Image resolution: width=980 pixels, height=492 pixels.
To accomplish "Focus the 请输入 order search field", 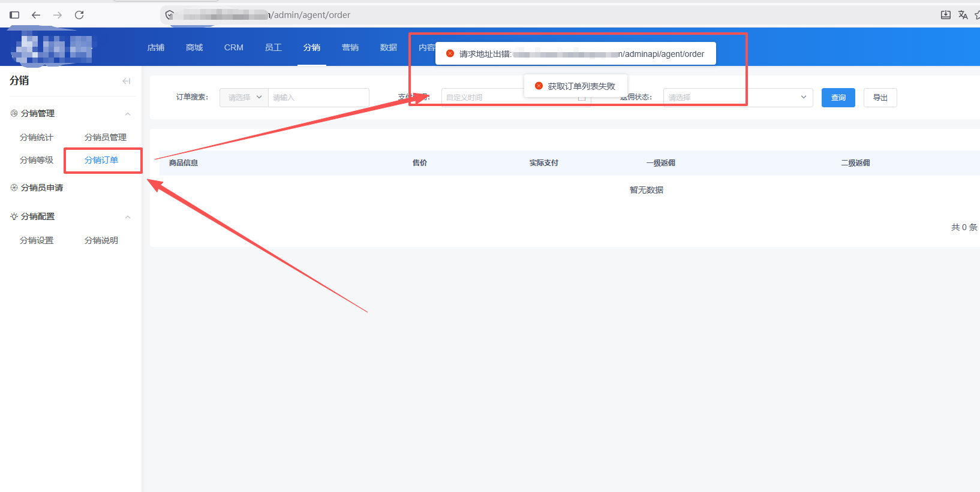I will point(318,97).
